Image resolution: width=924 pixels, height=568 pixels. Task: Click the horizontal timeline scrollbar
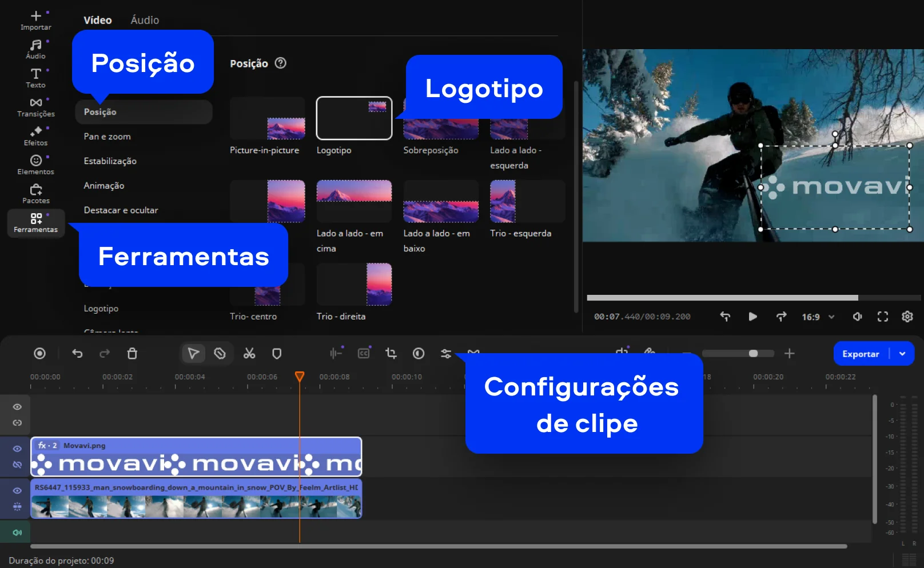[x=439, y=546]
